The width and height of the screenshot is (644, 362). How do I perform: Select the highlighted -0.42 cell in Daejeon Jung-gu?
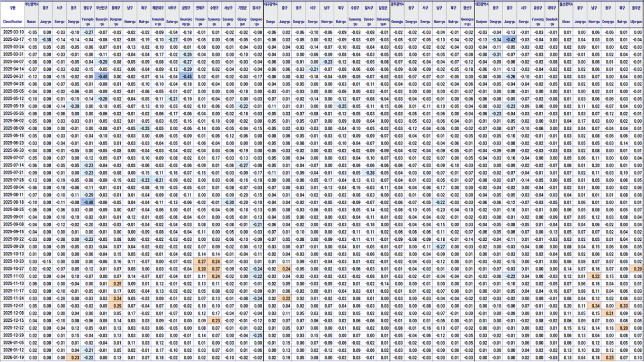[x=510, y=40]
